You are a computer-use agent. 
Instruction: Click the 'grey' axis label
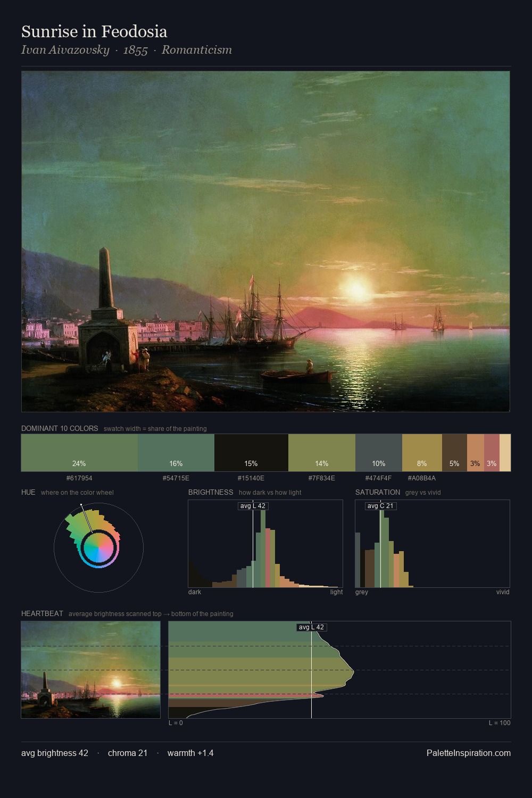(362, 592)
